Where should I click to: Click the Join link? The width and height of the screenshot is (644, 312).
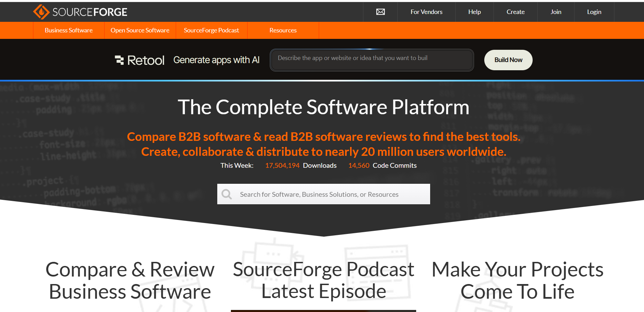556,12
